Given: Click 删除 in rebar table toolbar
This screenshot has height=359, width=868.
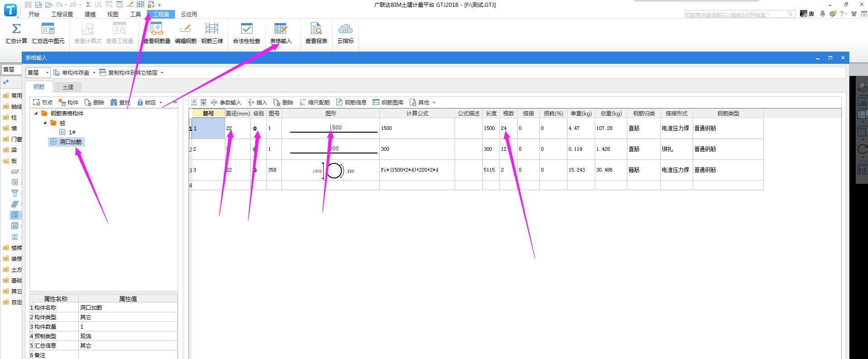Looking at the screenshot, I should coord(283,103).
